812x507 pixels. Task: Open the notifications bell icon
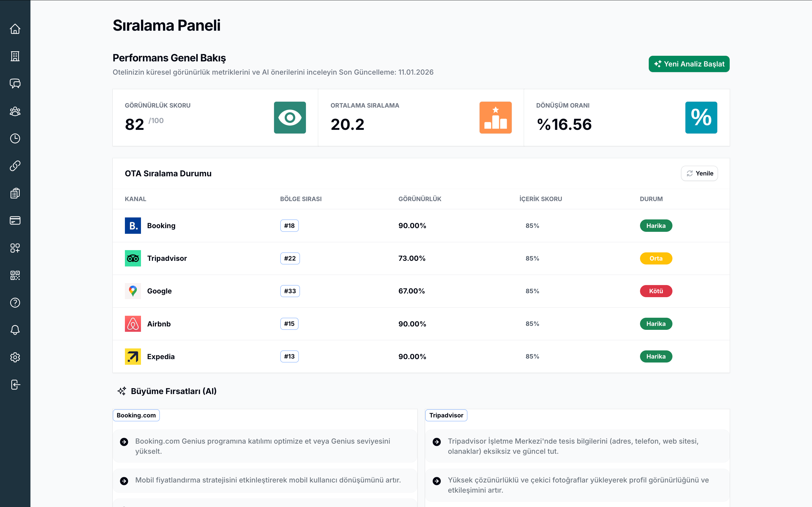tap(15, 330)
